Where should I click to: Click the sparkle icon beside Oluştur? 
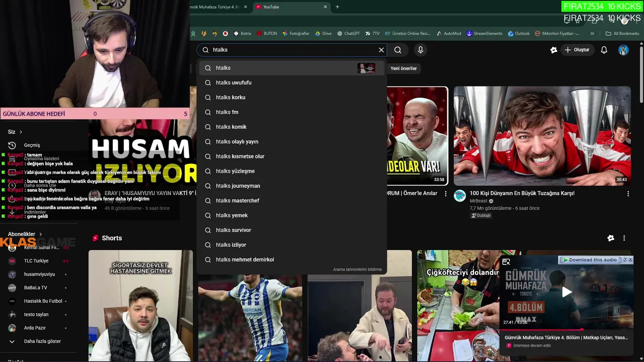tap(553, 50)
